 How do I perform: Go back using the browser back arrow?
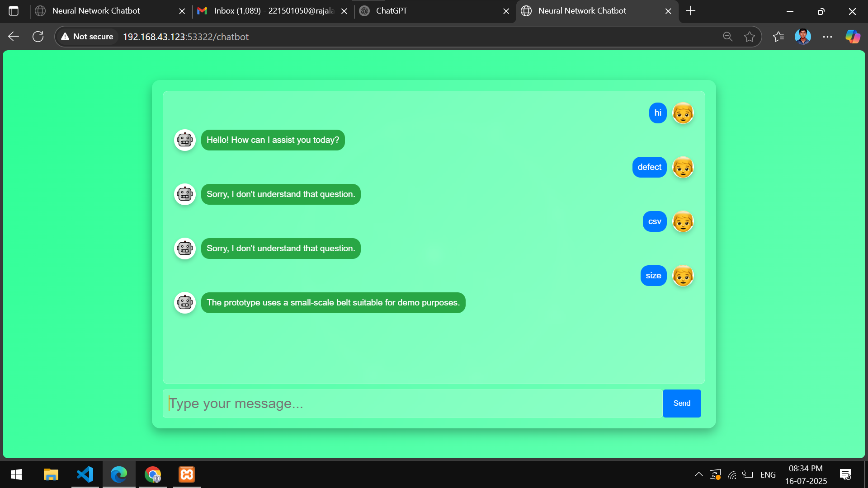click(14, 37)
